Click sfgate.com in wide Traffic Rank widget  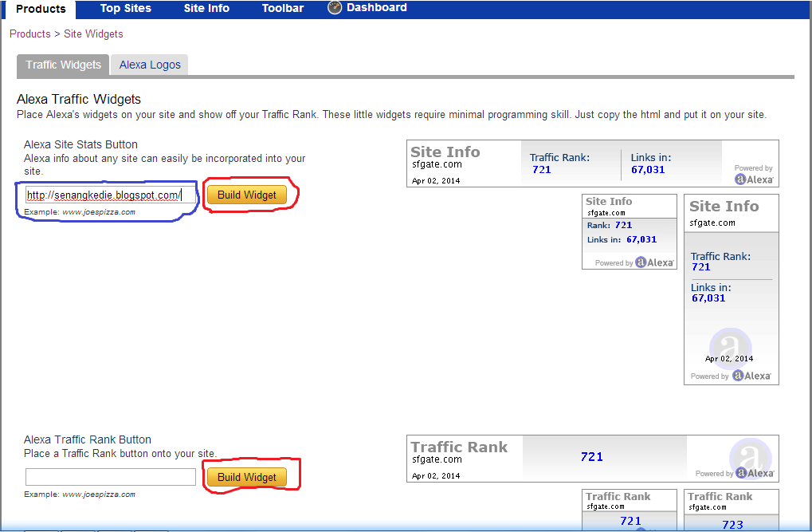point(437,459)
